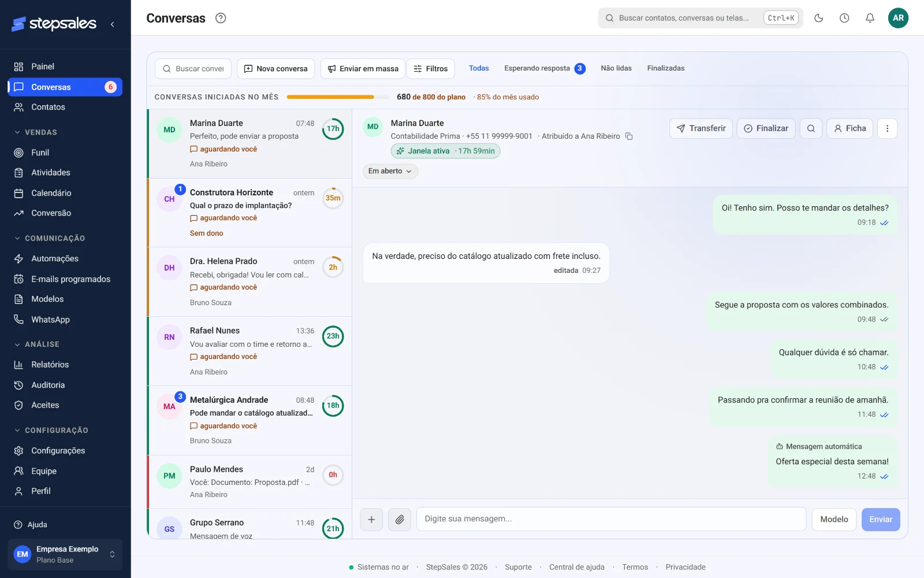
Task: Open the Construtora Horizonte conversation
Action: (249, 213)
